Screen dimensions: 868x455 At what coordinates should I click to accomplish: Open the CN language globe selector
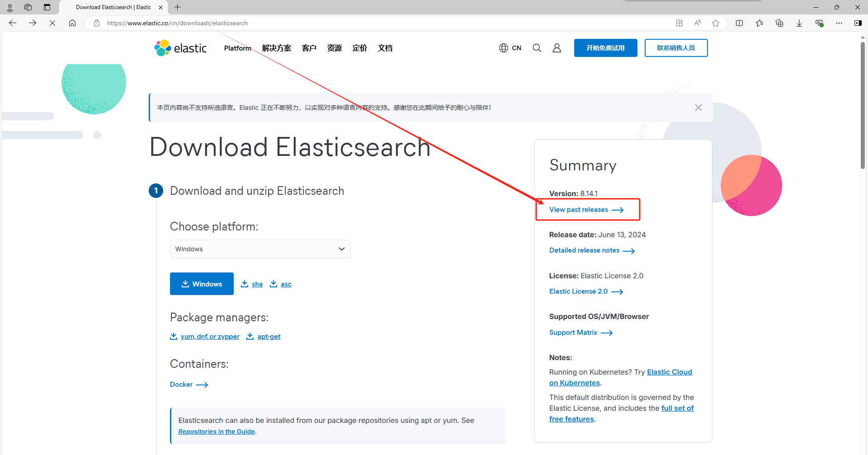[510, 47]
